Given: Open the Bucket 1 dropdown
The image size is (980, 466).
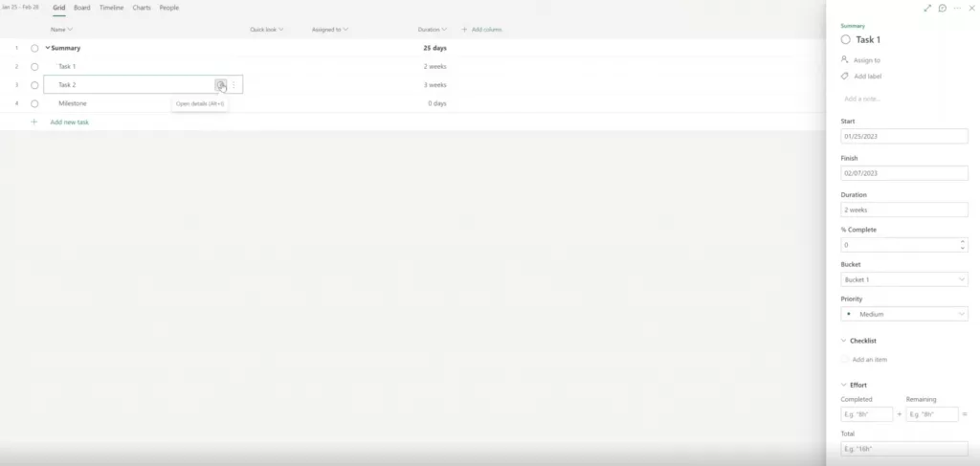Looking at the screenshot, I should click(904, 279).
